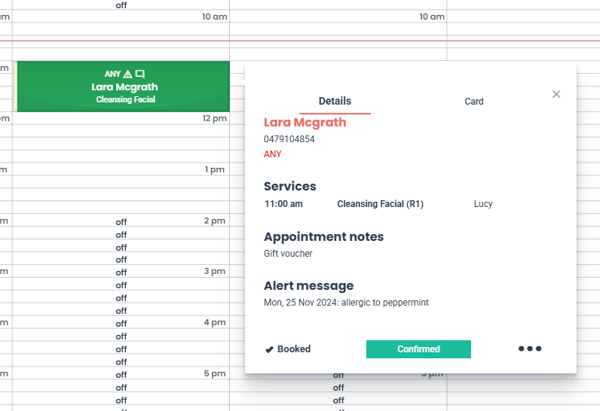Viewport: 600px width, 411px height.
Task: Click staff name Lucy in services
Action: point(483,204)
